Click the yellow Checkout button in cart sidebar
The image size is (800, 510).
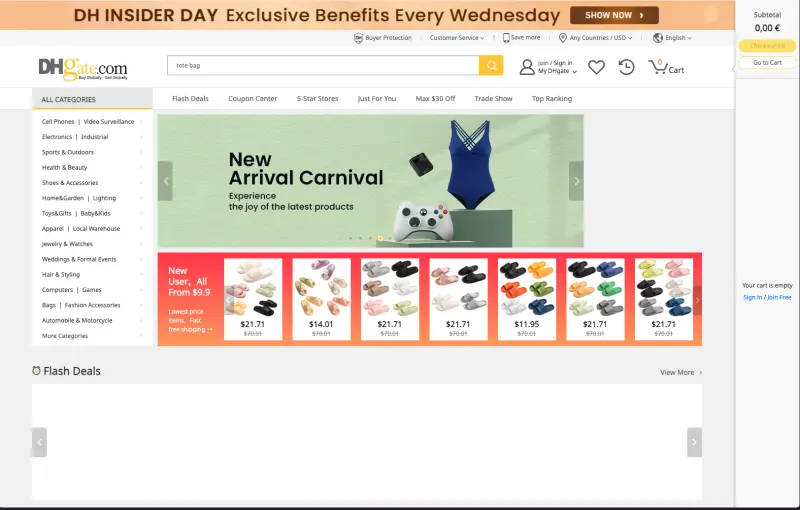pyautogui.click(x=767, y=46)
